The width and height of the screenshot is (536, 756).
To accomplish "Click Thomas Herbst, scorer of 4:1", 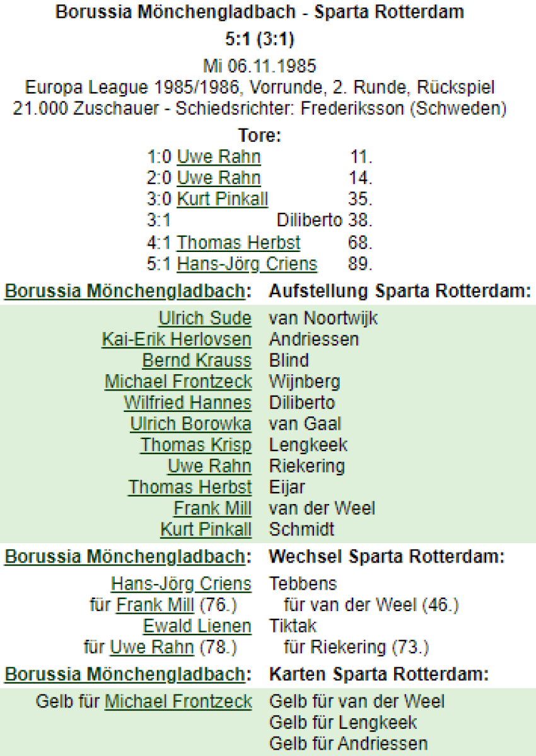I will (x=238, y=243).
